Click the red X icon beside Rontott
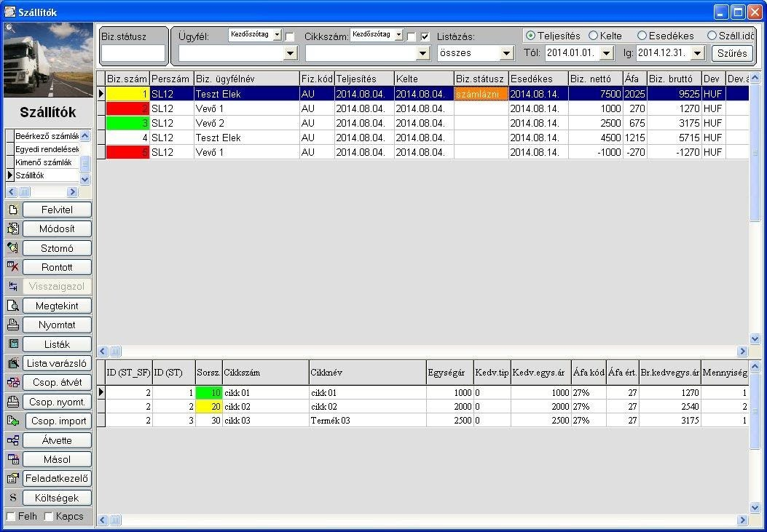The height and width of the screenshot is (532, 767). [x=12, y=267]
